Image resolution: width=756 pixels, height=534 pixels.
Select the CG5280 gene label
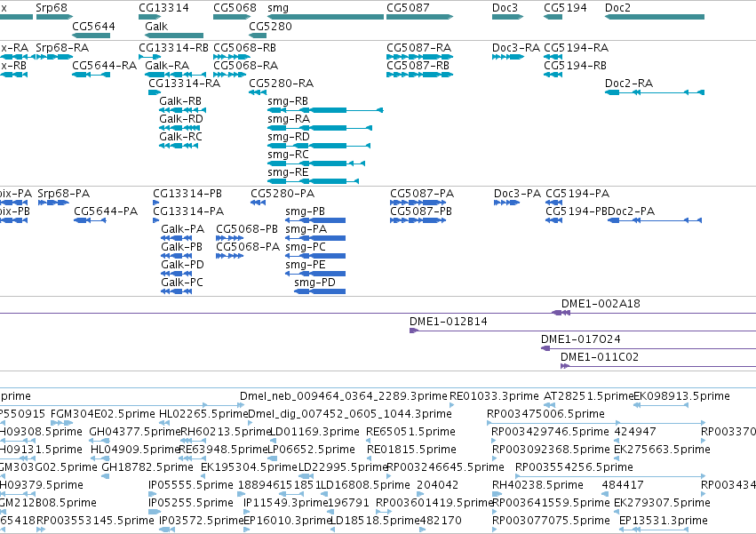click(270, 26)
